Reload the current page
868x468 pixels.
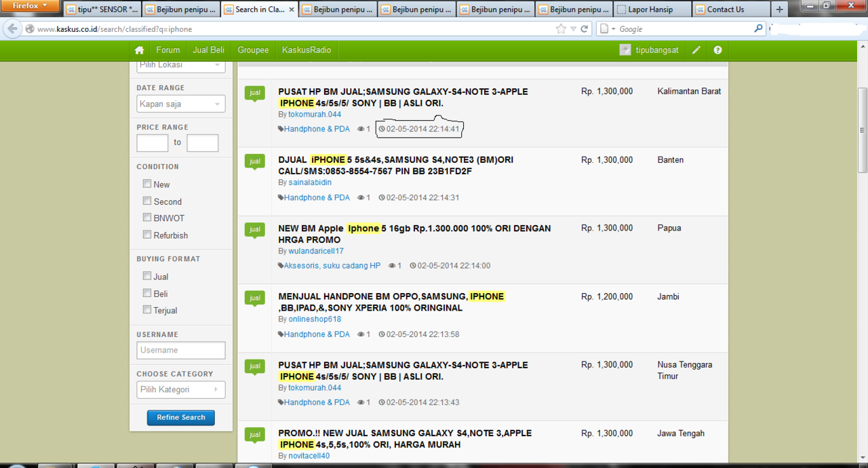click(584, 29)
